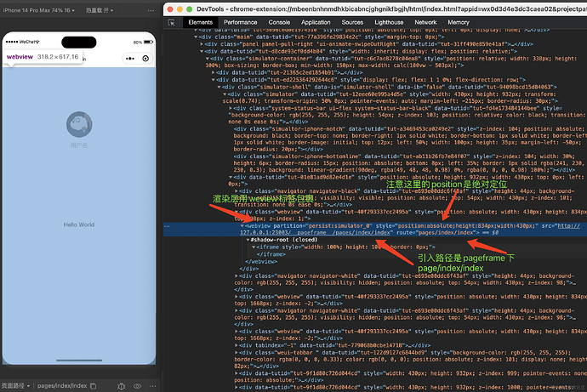This screenshot has width=587, height=392.
Task: Collapse the div class="main" node
Action: [196, 37]
